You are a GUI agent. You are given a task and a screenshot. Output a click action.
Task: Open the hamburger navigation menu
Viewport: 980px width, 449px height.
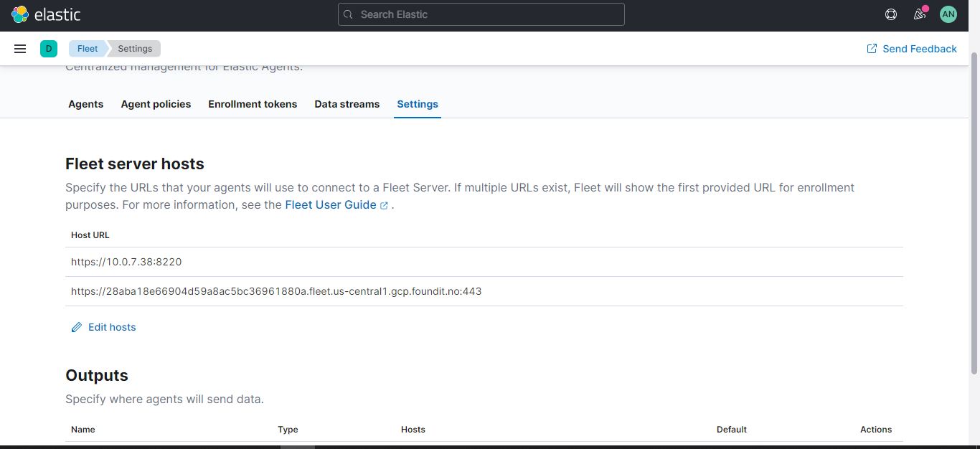19,48
